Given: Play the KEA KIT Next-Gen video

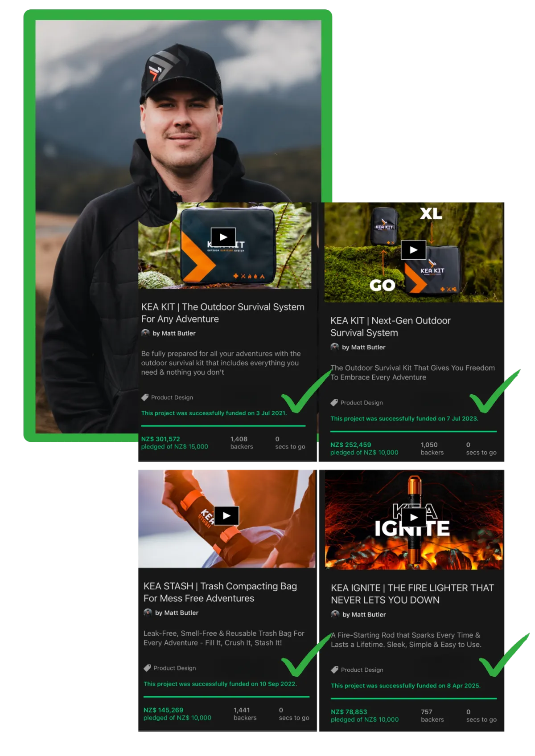Looking at the screenshot, I should coord(413,250).
